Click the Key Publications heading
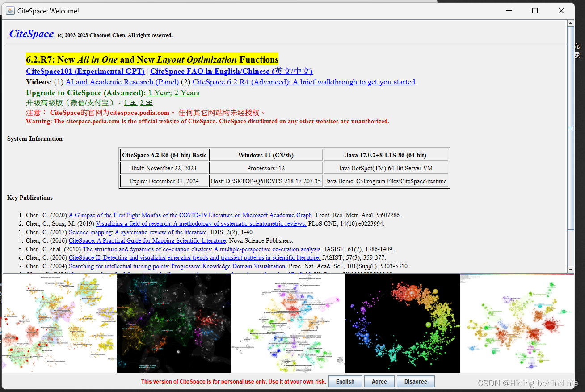This screenshot has width=585, height=392. pyautogui.click(x=30, y=198)
